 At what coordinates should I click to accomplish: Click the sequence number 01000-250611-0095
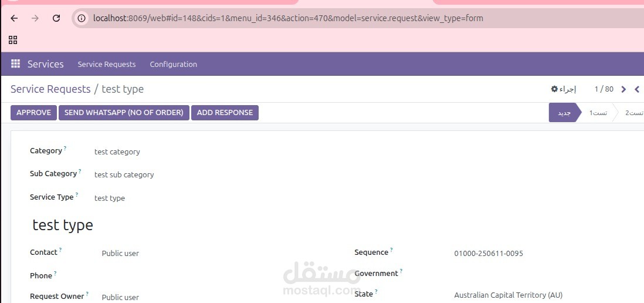click(489, 253)
